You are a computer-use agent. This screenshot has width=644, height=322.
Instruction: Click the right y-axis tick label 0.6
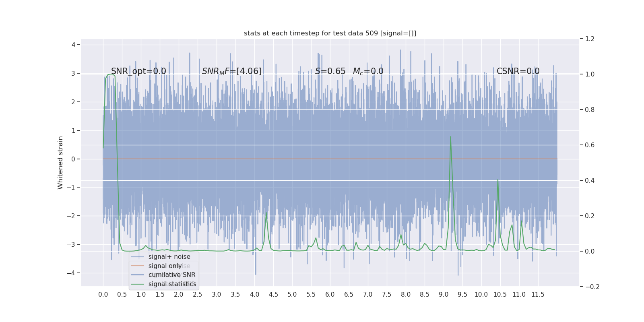[x=590, y=145]
